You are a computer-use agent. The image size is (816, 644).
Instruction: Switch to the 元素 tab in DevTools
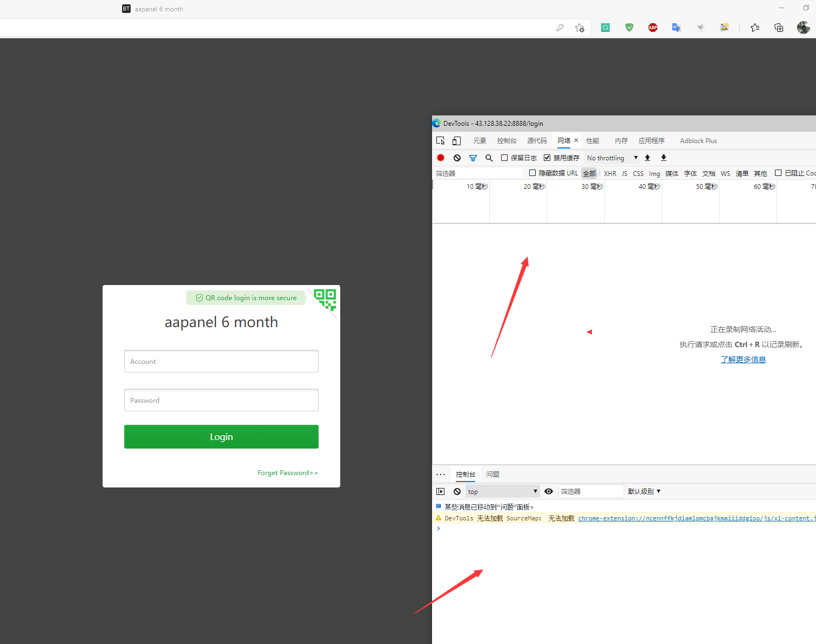[x=480, y=141]
